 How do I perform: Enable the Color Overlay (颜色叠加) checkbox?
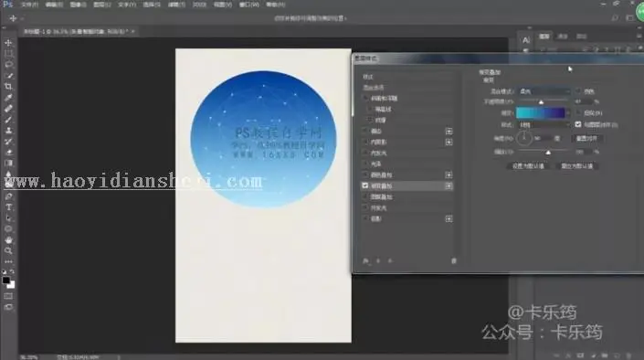pyautogui.click(x=365, y=175)
